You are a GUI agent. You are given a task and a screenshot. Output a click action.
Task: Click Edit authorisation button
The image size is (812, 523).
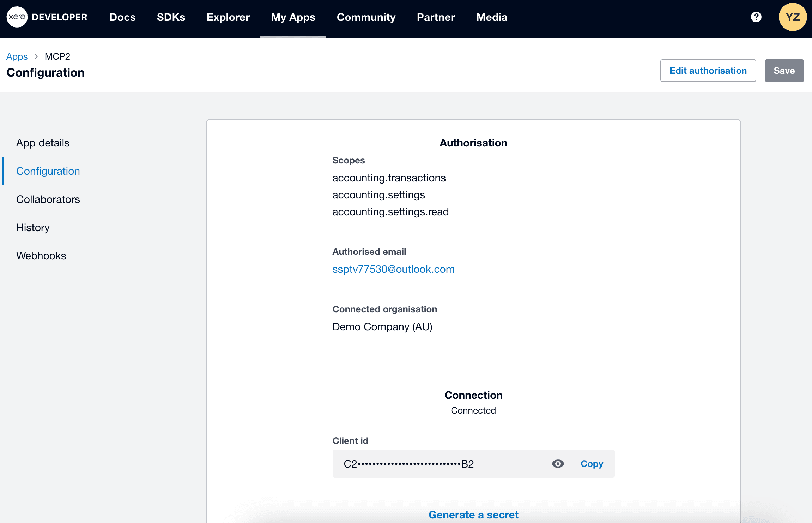click(708, 71)
